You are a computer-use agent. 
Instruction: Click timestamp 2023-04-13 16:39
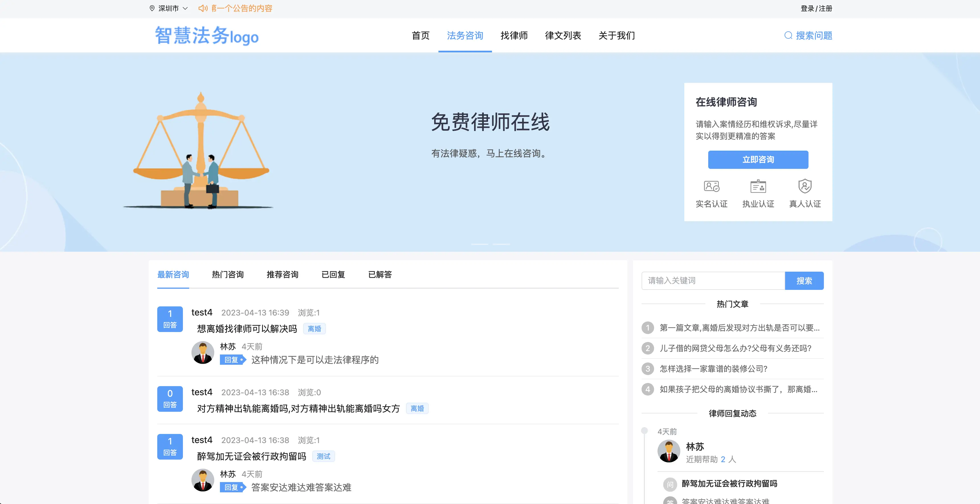255,312
